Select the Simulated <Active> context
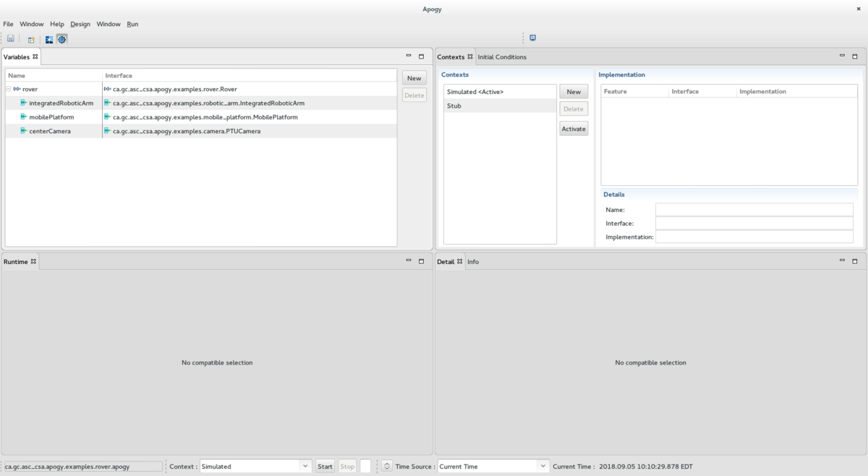 coord(500,92)
